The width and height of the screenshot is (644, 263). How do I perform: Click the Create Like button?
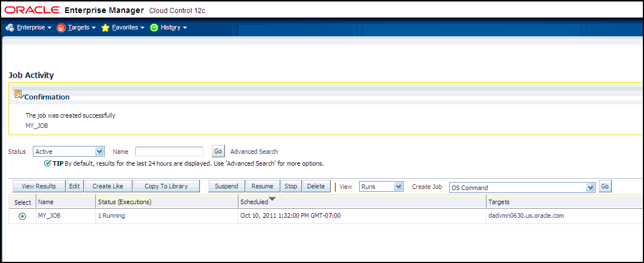click(x=108, y=186)
